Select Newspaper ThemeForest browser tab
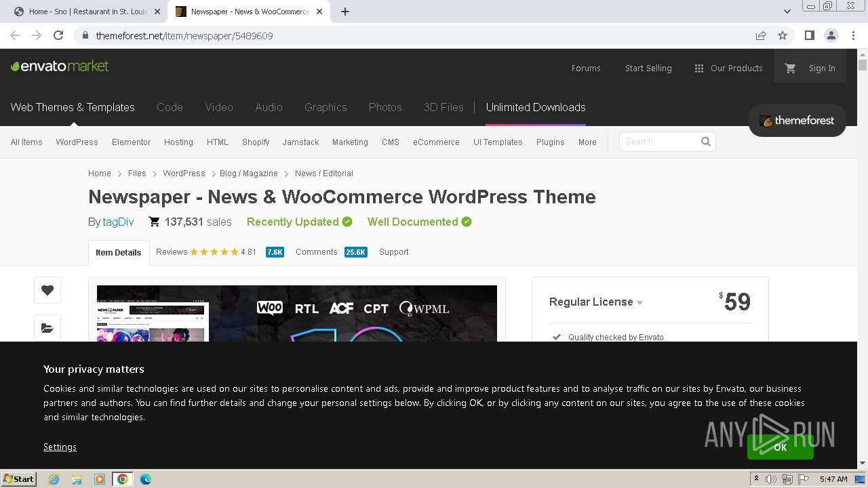868x488 pixels. pyautogui.click(x=250, y=12)
